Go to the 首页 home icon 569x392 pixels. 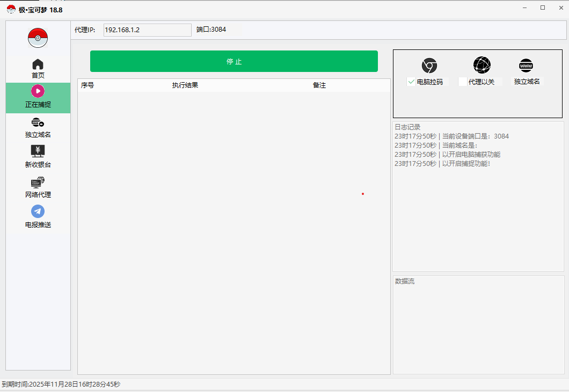pyautogui.click(x=38, y=64)
